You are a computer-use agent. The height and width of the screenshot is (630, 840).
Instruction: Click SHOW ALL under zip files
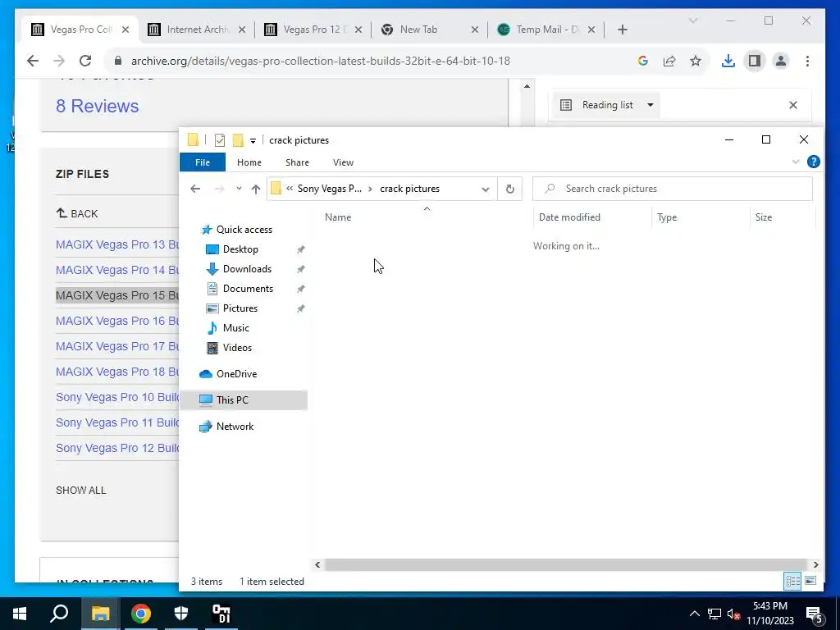click(81, 491)
